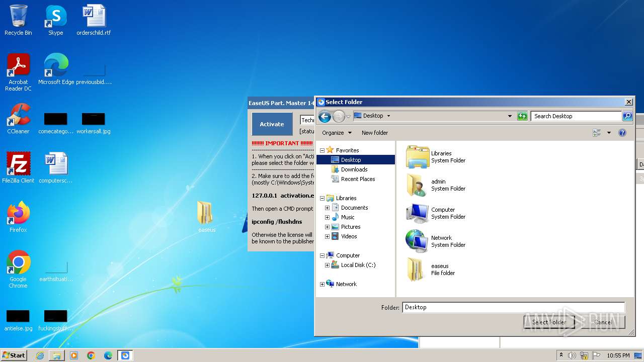Open CCleaner desktop shortcut
The width and height of the screenshot is (644, 362).
(18, 119)
